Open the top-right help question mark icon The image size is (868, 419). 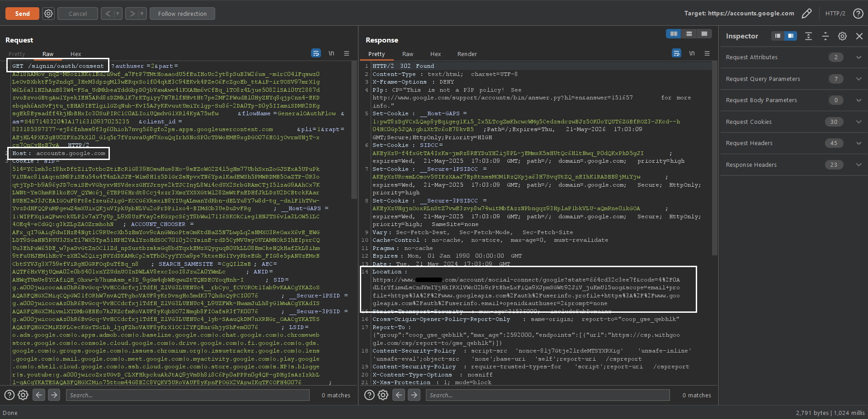point(858,14)
